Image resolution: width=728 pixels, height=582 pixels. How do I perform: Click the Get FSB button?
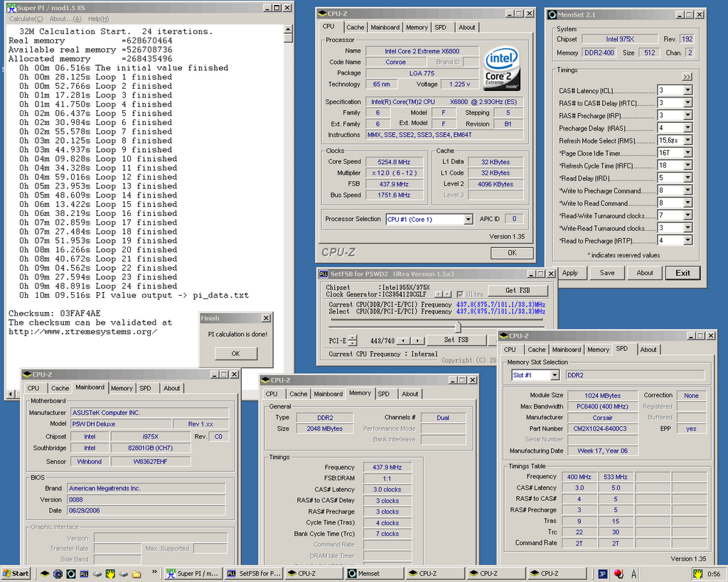[518, 291]
